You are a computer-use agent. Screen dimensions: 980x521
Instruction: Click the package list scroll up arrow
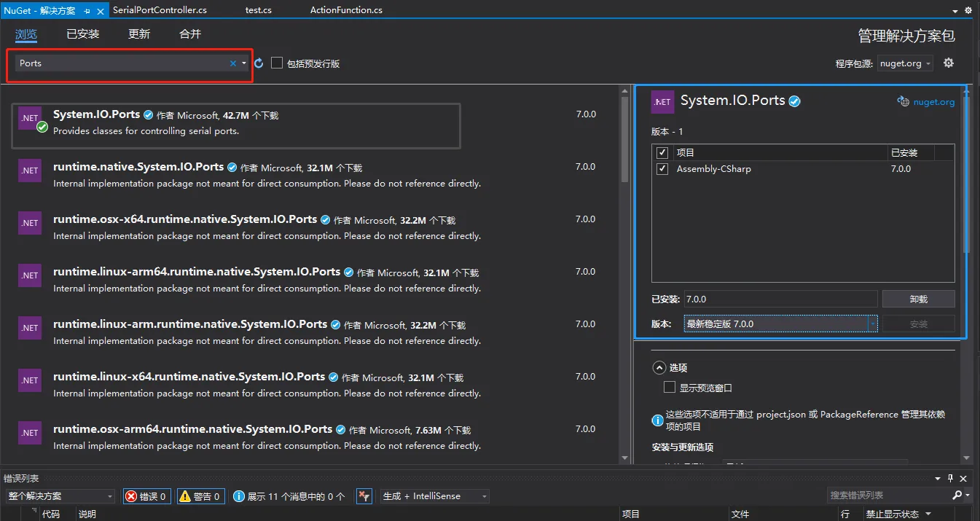624,90
